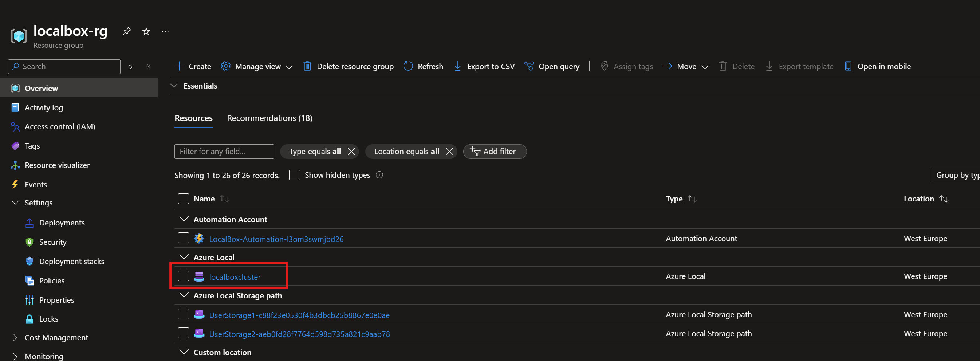The width and height of the screenshot is (980, 361).
Task: Check the UserStorage1 row checkbox
Action: tap(184, 314)
